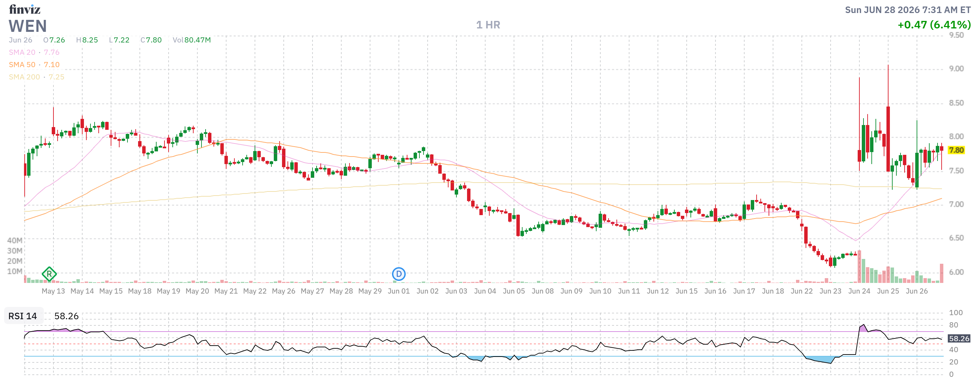Click the 80 RSI axis label
The height and width of the screenshot is (385, 980).
click(x=953, y=325)
